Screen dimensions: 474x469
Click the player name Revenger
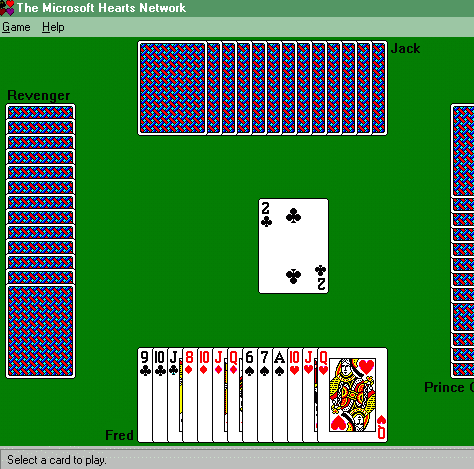(39, 95)
